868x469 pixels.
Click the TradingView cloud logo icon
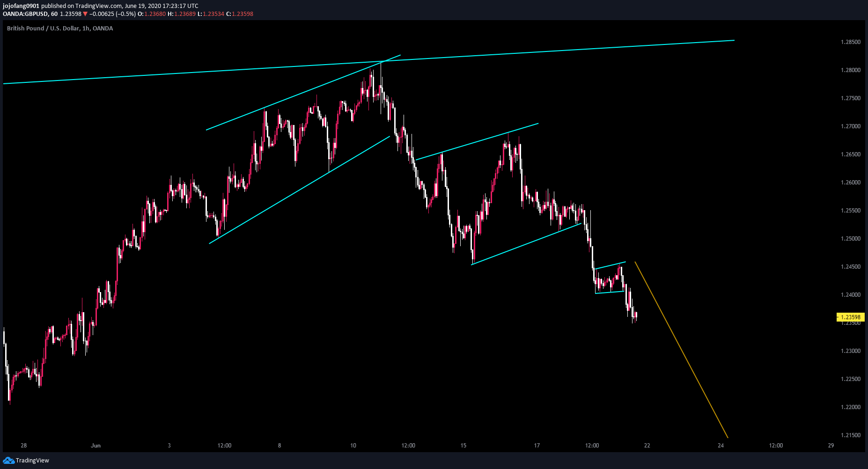point(8,461)
